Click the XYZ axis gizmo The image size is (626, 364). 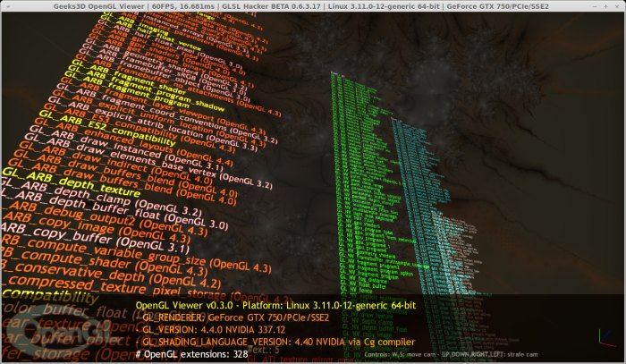[607, 338]
